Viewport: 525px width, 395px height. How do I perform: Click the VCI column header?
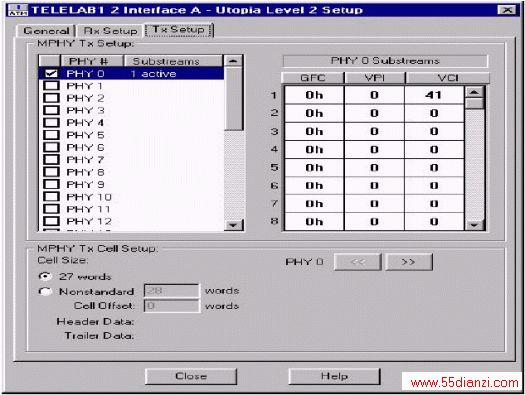click(448, 78)
